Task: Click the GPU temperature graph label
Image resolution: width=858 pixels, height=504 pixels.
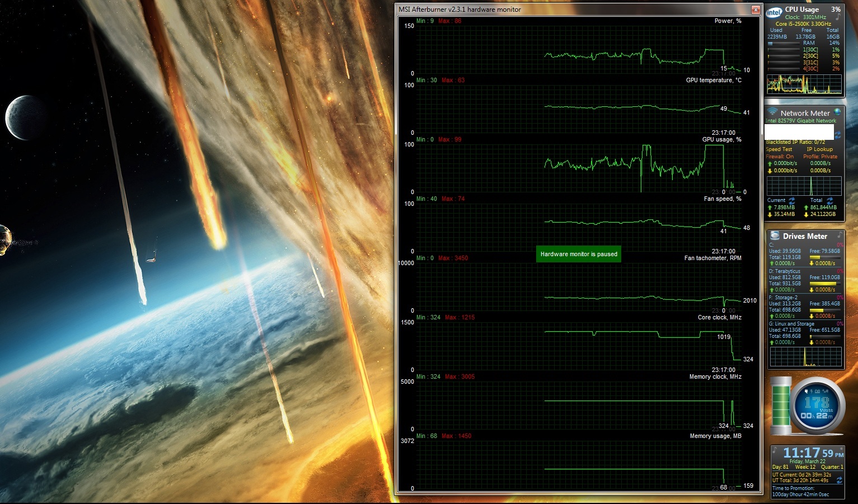Action: point(714,81)
